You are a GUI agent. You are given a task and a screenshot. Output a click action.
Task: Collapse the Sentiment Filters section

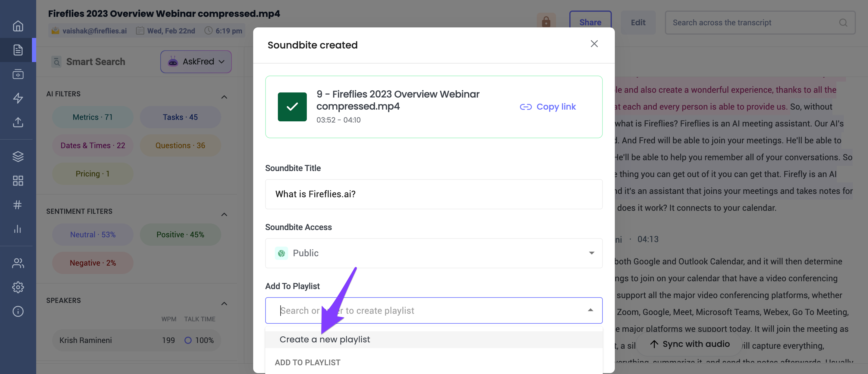pos(224,215)
